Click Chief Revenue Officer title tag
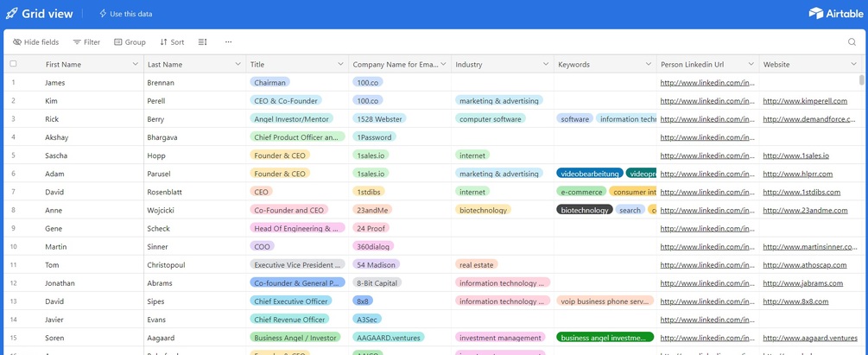 coord(289,320)
